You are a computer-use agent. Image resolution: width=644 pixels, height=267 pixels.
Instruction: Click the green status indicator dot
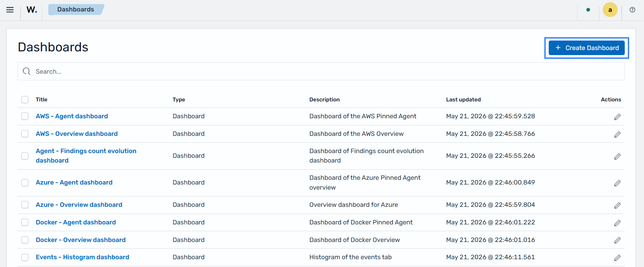tap(588, 10)
